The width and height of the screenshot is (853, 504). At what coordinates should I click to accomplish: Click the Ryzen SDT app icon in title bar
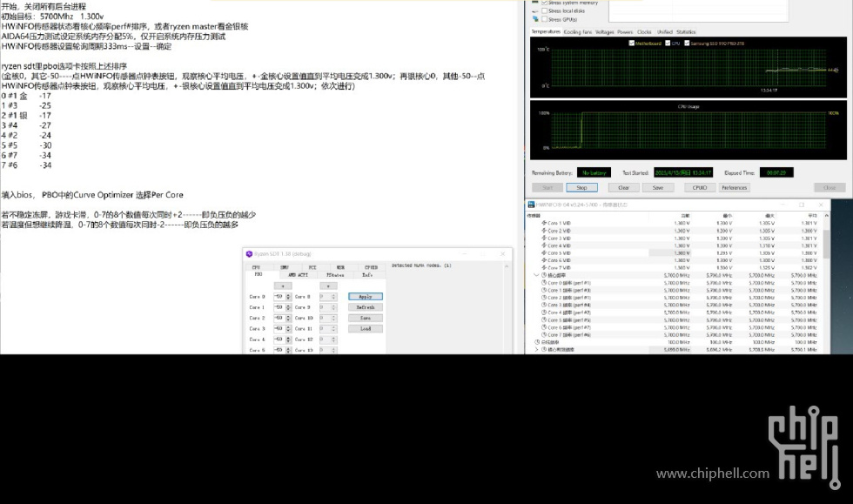pyautogui.click(x=249, y=254)
